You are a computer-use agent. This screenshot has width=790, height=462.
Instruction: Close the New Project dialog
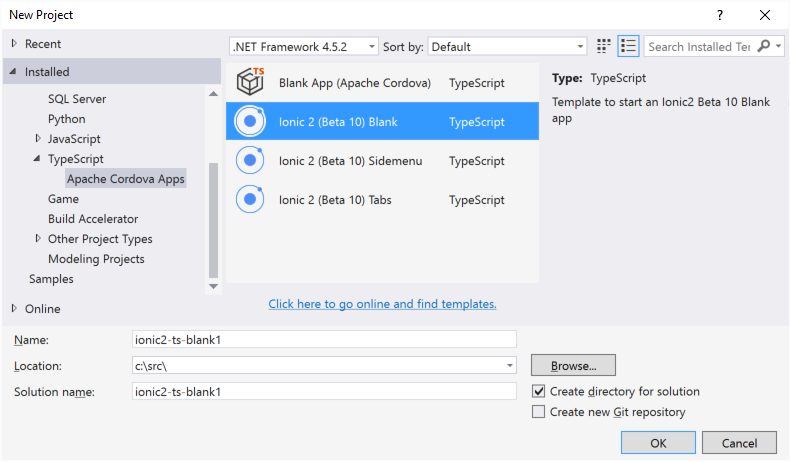point(765,15)
